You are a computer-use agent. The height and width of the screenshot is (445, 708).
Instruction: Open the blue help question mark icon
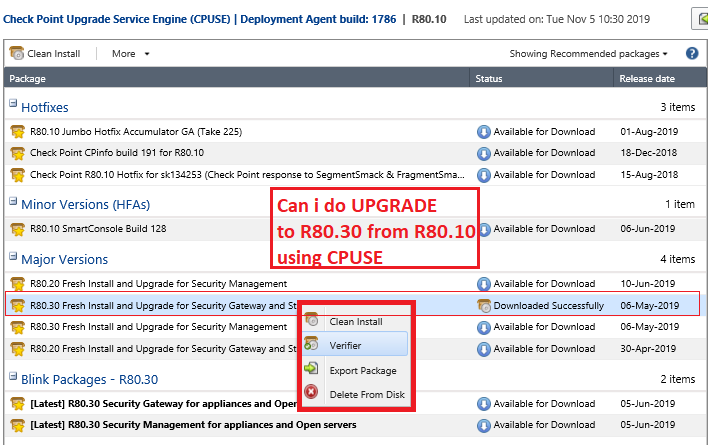click(x=692, y=53)
